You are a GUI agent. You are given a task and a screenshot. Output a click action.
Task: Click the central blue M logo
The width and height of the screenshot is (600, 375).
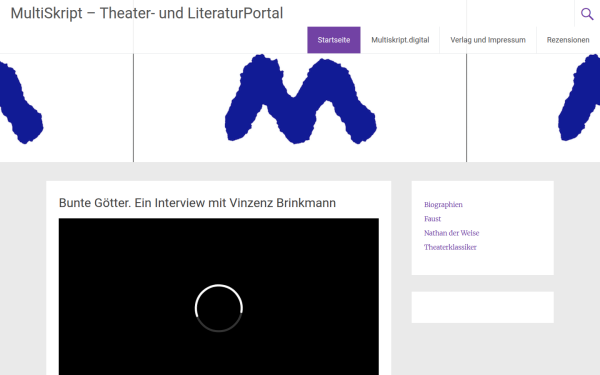301,99
